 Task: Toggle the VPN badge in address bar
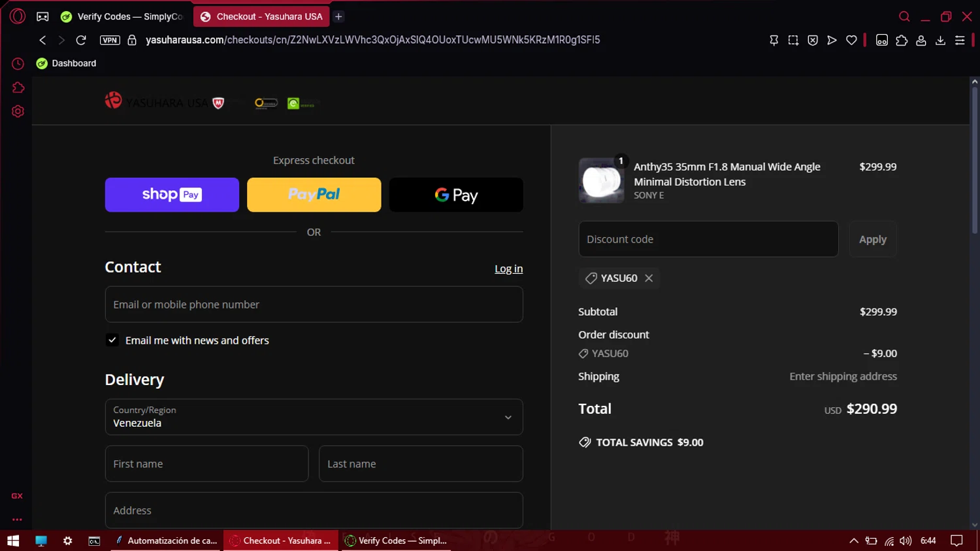tap(110, 40)
